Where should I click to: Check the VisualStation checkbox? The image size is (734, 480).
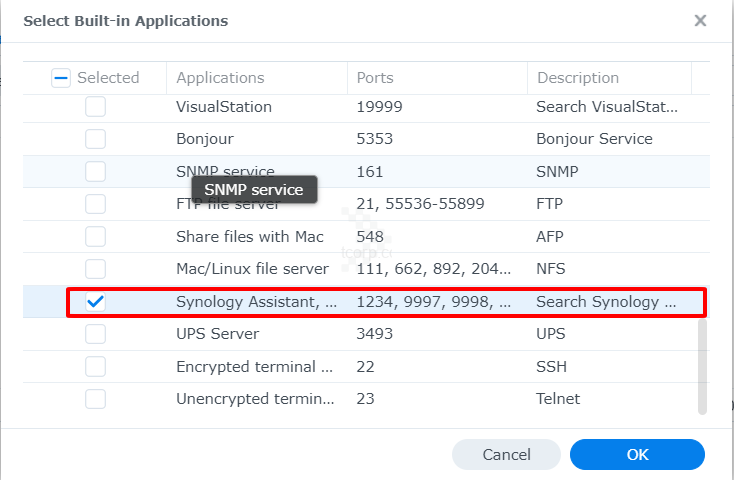95,106
